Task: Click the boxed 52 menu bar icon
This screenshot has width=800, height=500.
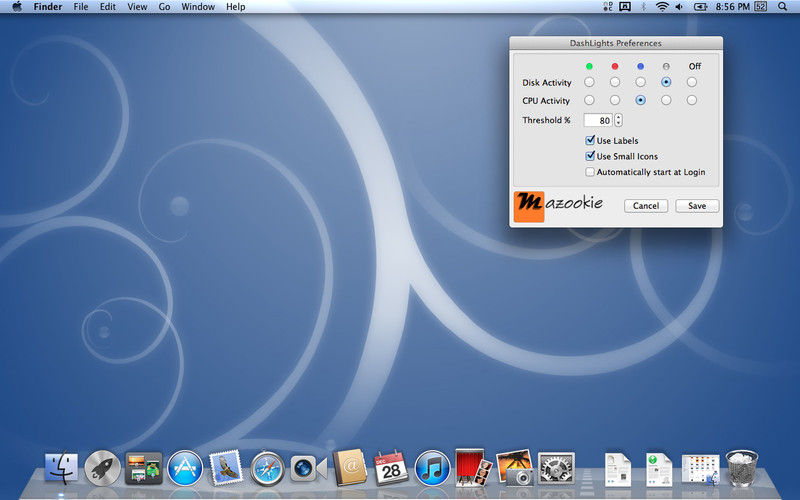Action: point(761,7)
